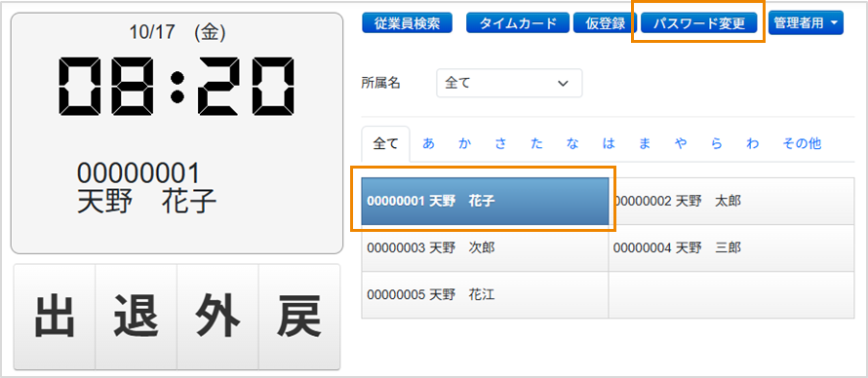This screenshot has width=868, height=378.
Task: Open the 所属名 combo box showing 全て
Action: pyautogui.click(x=509, y=83)
